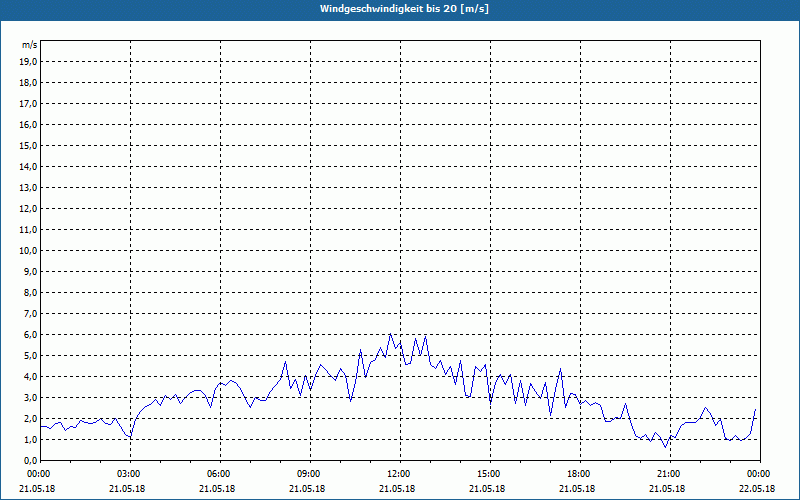Click the "12:00" time label
The width and height of the screenshot is (800, 500).
click(x=398, y=474)
